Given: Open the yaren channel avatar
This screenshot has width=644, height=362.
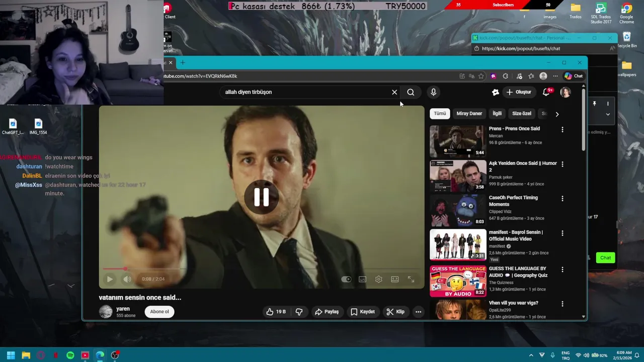Looking at the screenshot, I should click(x=106, y=312).
